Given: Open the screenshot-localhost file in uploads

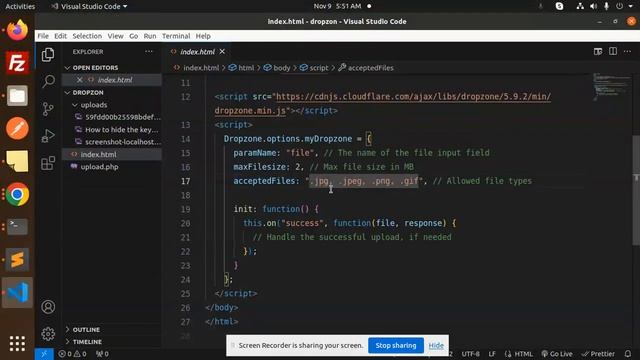Looking at the screenshot, I should pos(122,142).
